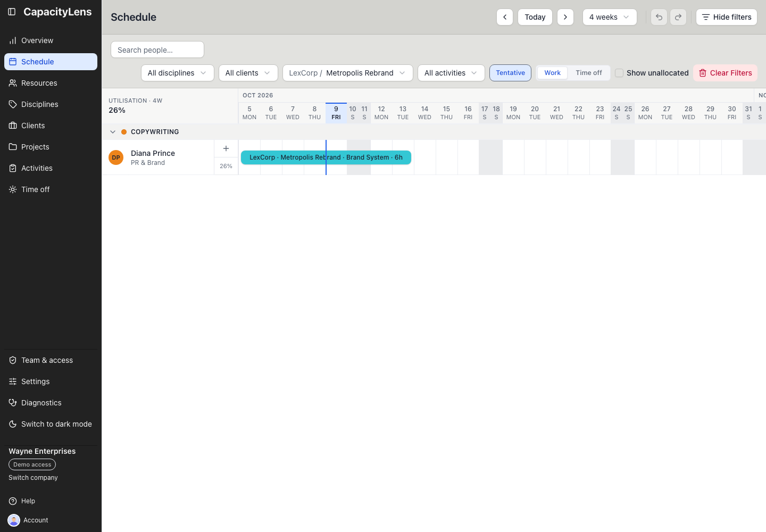Screen dimensions: 766x532
Task: Undo the last schedule change
Action: pyautogui.click(x=659, y=17)
